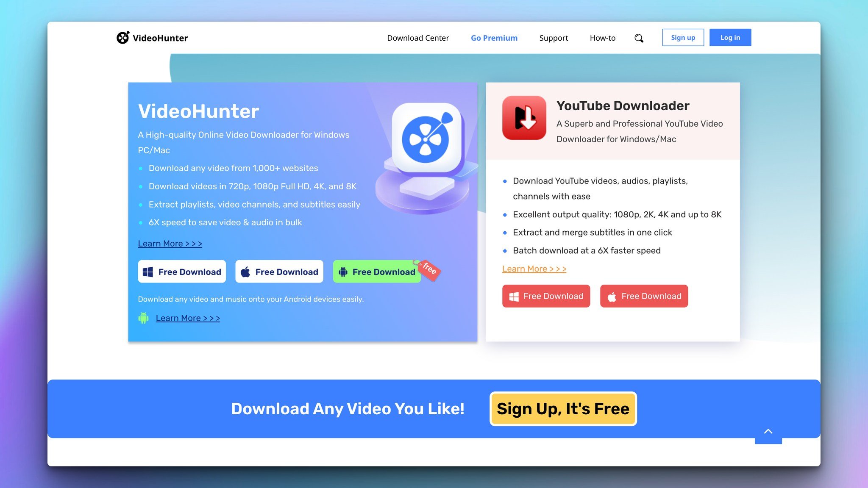The width and height of the screenshot is (868, 488).
Task: Click the Apple Free Download button for VideoHunter
Action: tap(279, 271)
